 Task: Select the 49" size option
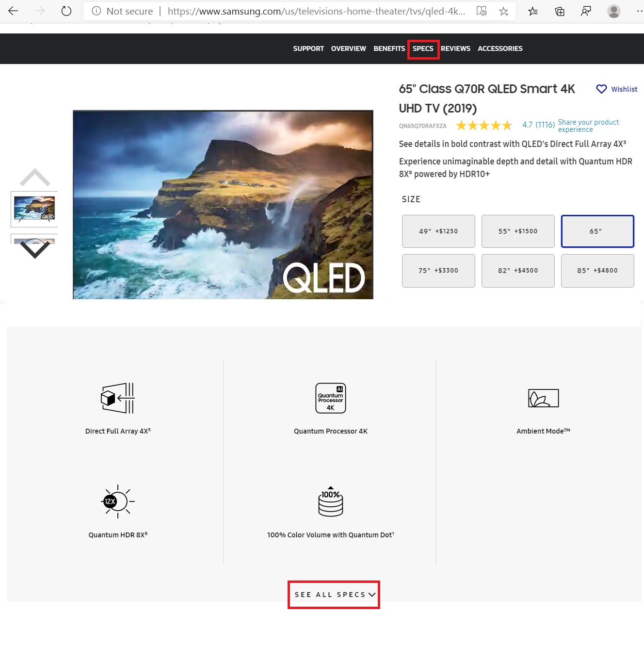(x=438, y=231)
